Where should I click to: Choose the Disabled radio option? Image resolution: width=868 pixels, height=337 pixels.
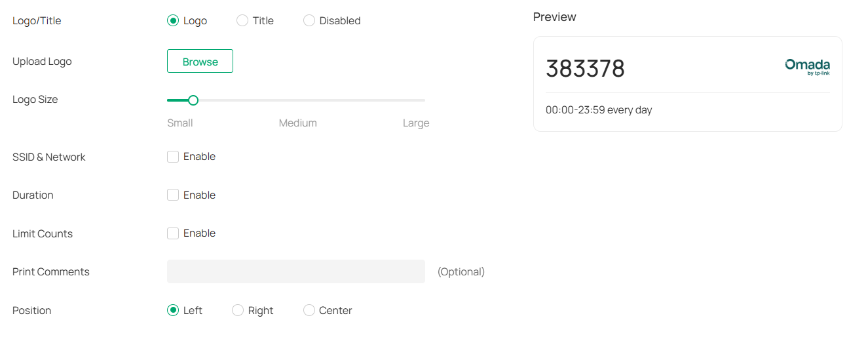pos(309,21)
